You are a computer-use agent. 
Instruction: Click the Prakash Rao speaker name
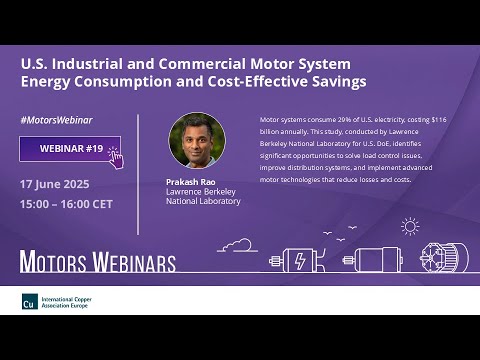[x=191, y=182]
